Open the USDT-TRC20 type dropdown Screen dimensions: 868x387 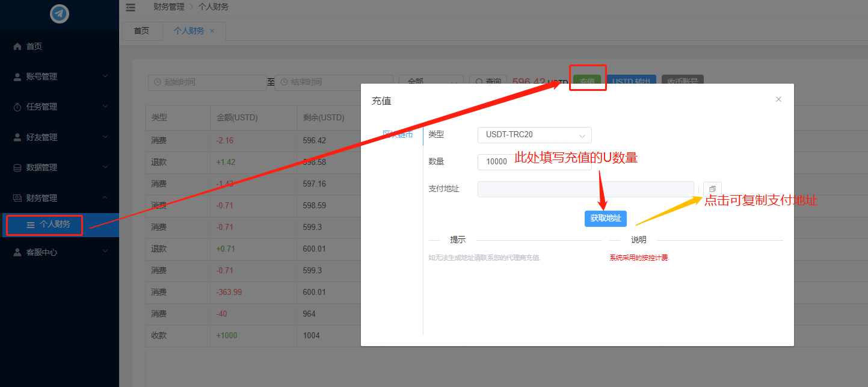click(x=534, y=135)
